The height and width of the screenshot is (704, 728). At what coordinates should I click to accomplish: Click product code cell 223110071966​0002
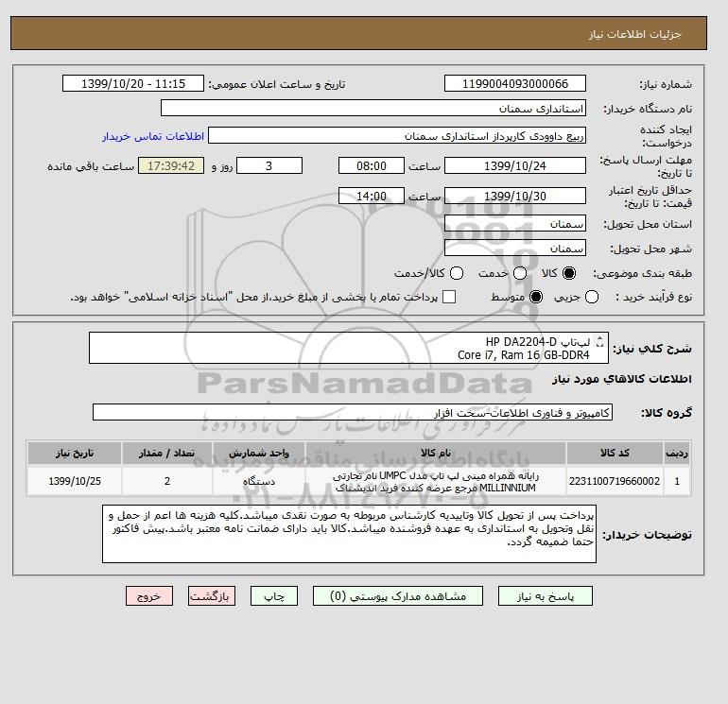point(615,481)
